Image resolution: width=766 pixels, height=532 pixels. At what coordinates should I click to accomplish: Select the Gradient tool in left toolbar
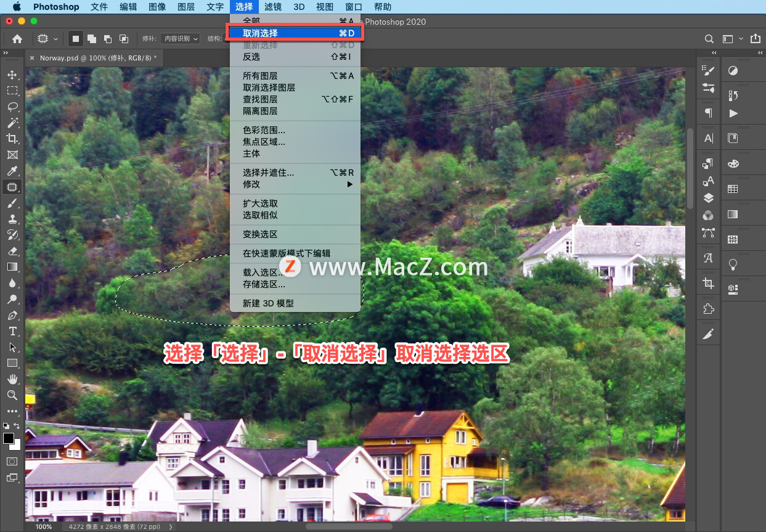click(x=12, y=267)
